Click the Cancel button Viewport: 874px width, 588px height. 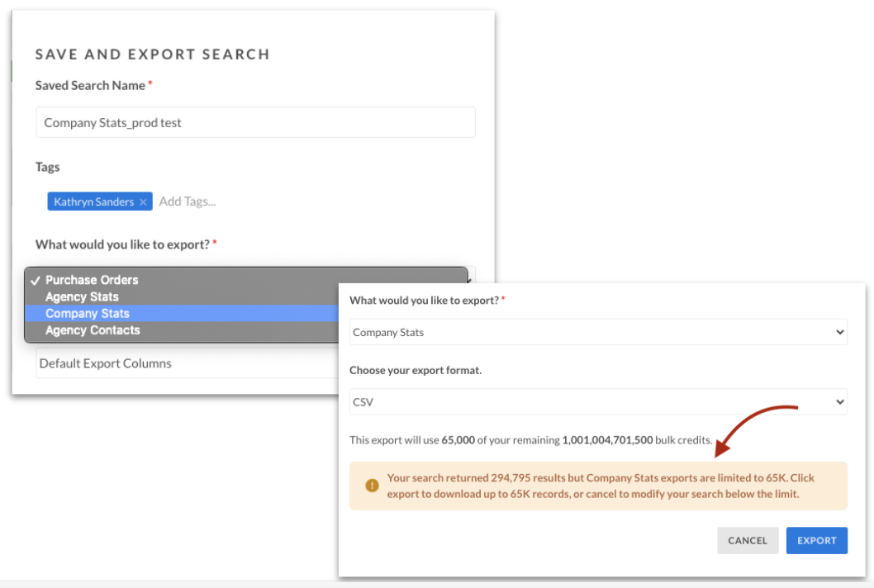click(748, 540)
